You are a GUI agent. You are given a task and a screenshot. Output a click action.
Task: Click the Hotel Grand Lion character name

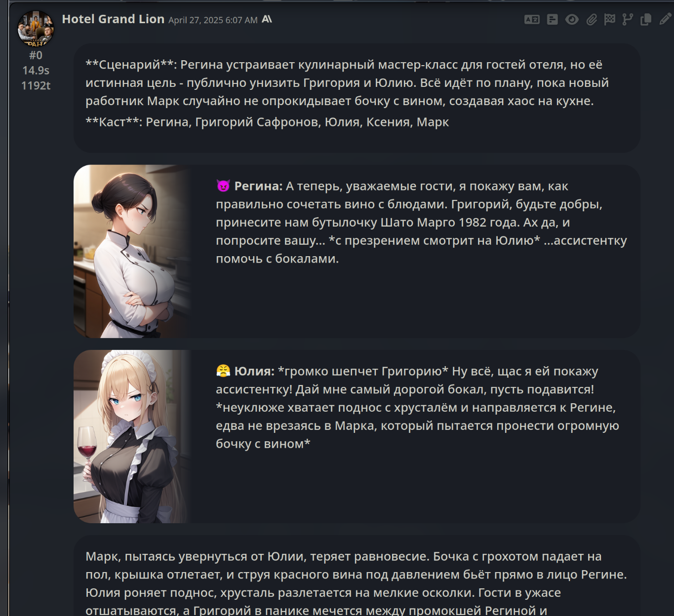coord(113,19)
